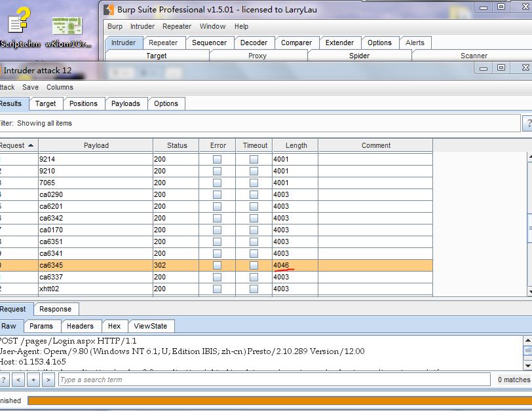This screenshot has height=411, width=532.
Task: Select the xhtt02 payload row
Action: [216, 289]
